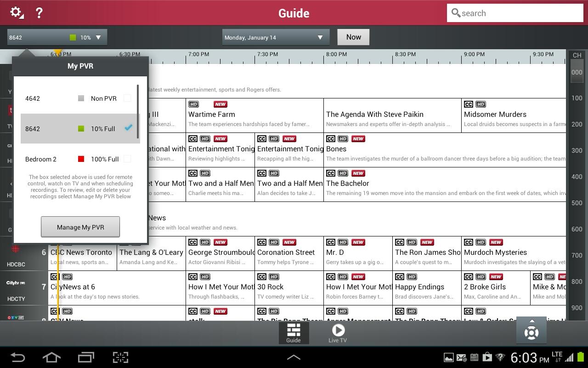This screenshot has height=368, width=588.
Task: Jump to channel 100 on slider
Action: (577, 98)
